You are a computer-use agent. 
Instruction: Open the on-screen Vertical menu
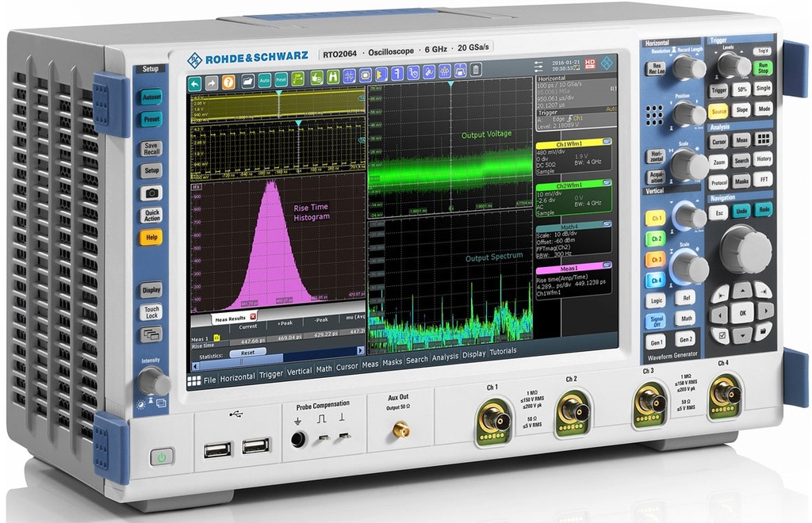(x=299, y=372)
